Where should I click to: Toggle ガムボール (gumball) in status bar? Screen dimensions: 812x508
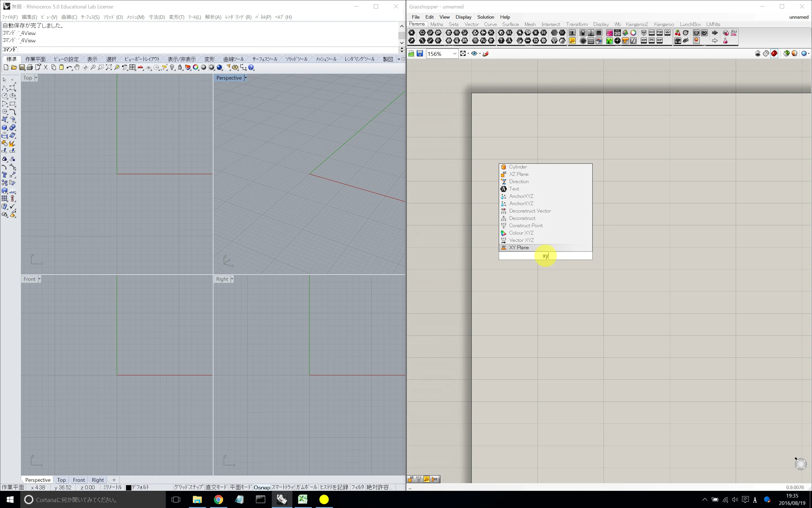click(307, 487)
